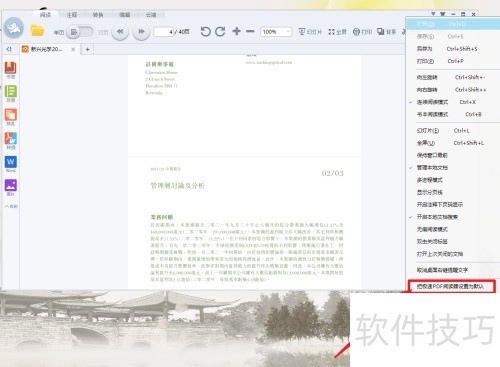Switch to the 编辑 (Edit) tab

tap(124, 15)
